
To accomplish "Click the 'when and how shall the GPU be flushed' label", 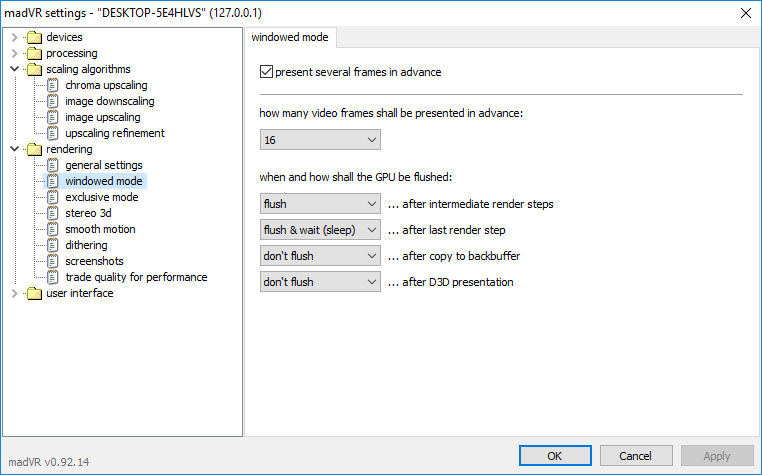I will click(x=356, y=177).
